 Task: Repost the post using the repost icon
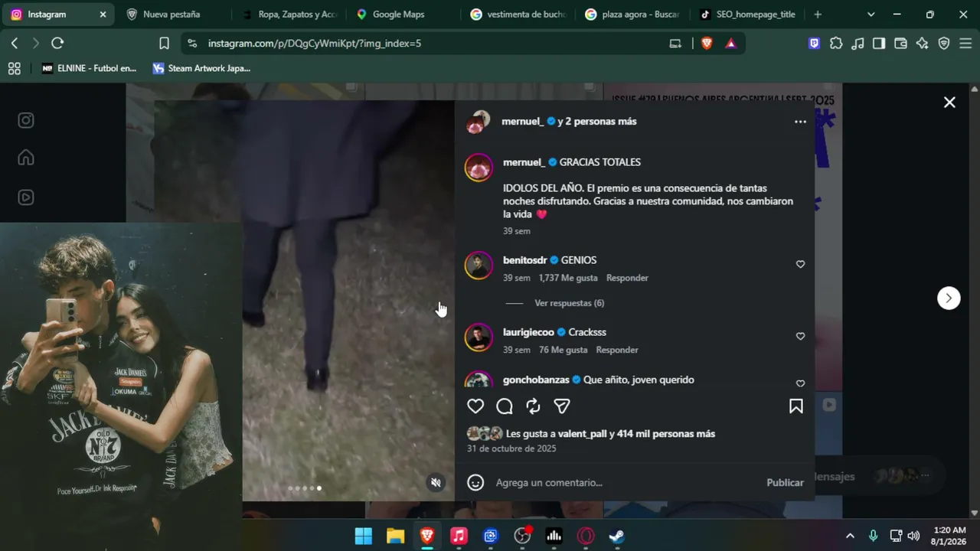534,406
